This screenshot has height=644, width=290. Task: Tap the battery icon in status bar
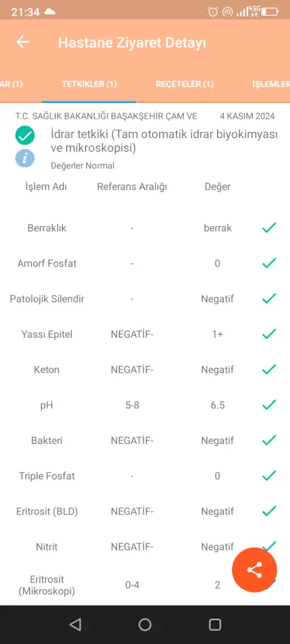270,12
